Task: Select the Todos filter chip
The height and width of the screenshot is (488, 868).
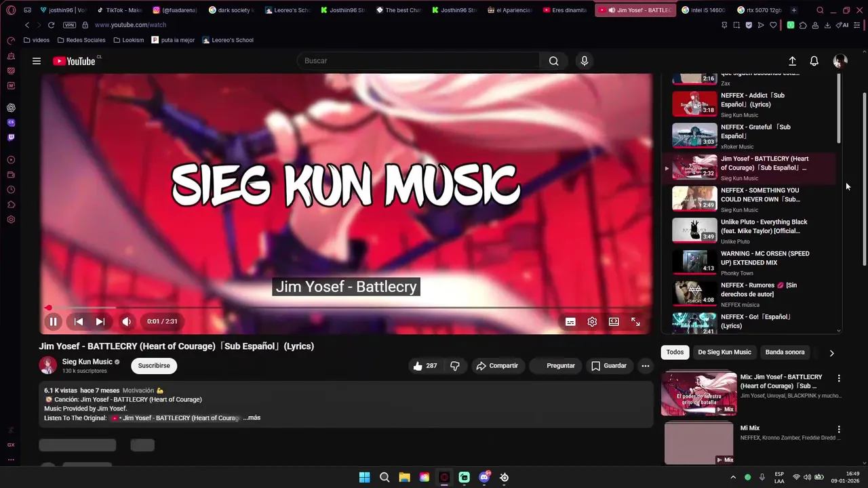Action: click(x=675, y=352)
